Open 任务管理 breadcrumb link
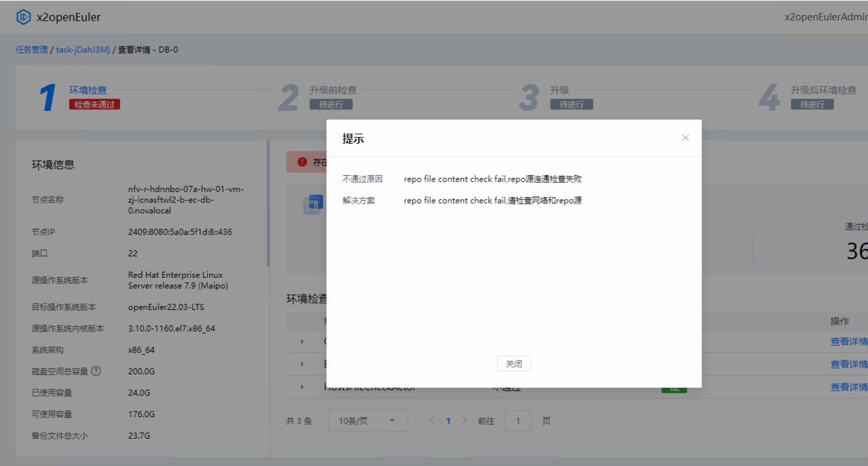 coord(32,50)
